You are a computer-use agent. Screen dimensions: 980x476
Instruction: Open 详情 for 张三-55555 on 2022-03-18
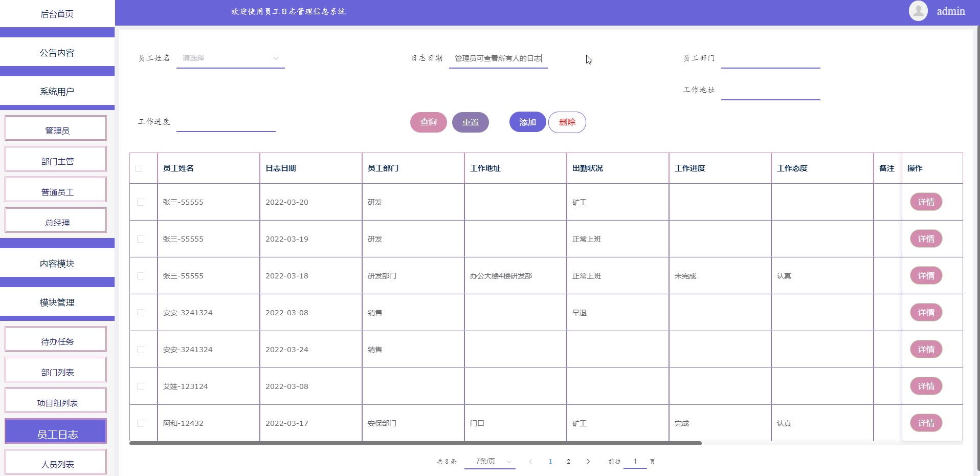(926, 276)
